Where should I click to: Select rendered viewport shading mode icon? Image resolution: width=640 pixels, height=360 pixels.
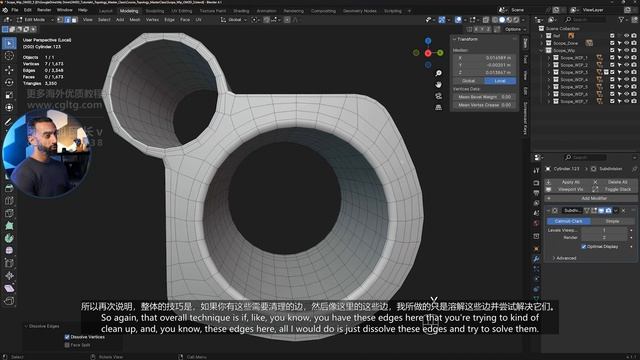click(x=516, y=20)
